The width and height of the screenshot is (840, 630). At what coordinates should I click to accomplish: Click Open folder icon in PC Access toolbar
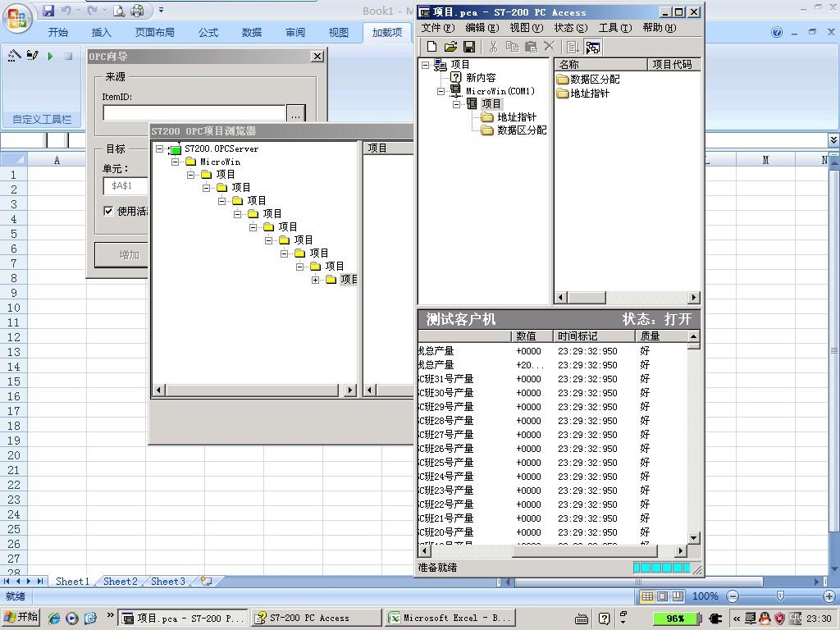coord(450,48)
